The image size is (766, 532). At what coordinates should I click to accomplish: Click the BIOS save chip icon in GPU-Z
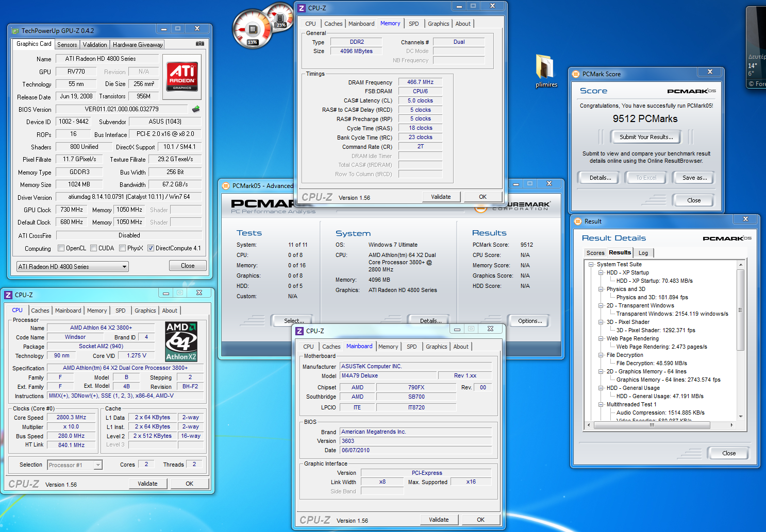195,109
